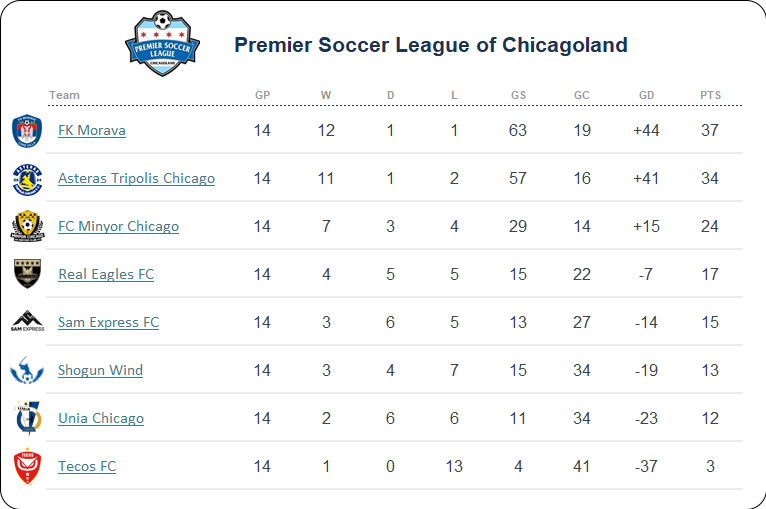766x509 pixels.
Task: Click the Premier Soccer League shield logo
Action: pos(163,43)
